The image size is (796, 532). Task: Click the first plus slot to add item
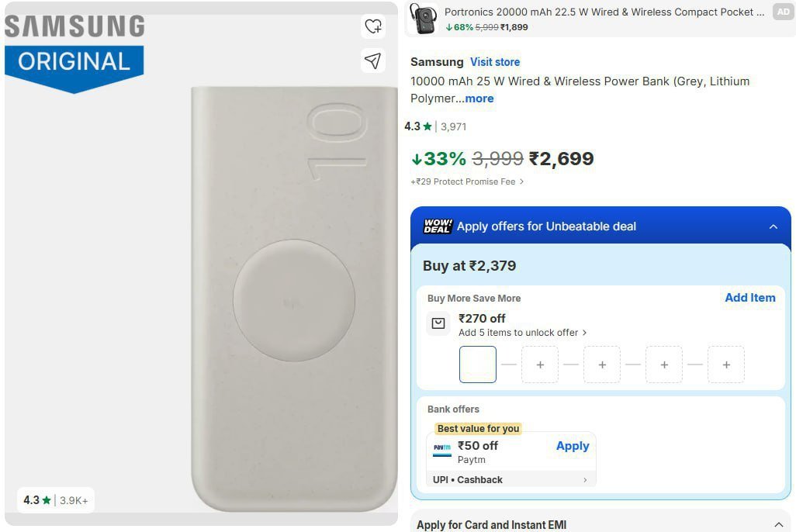pos(540,364)
